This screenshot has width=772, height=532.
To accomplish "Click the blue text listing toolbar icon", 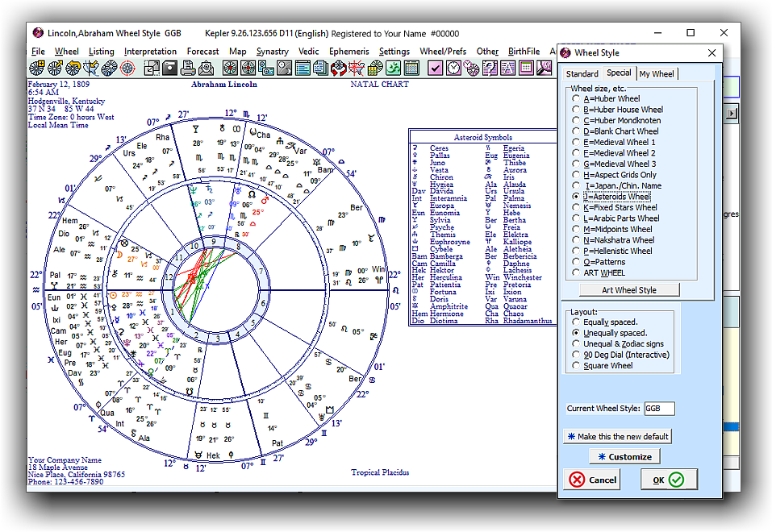I will pyautogui.click(x=303, y=69).
